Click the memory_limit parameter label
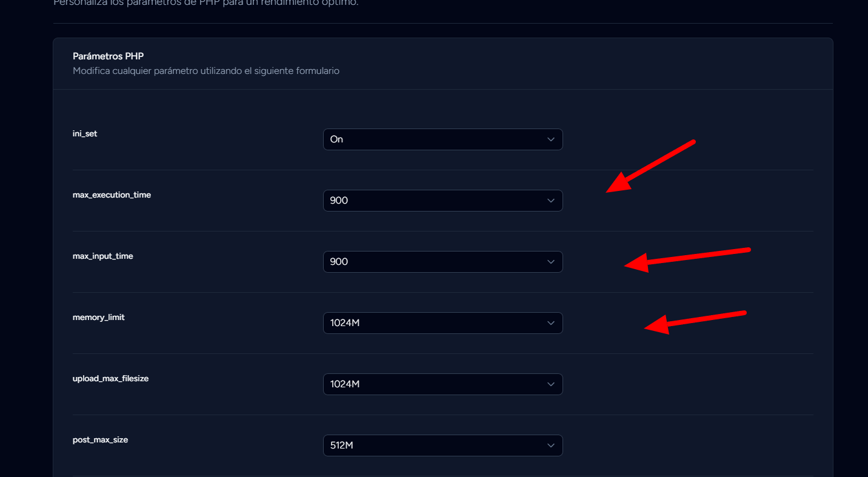 point(99,318)
